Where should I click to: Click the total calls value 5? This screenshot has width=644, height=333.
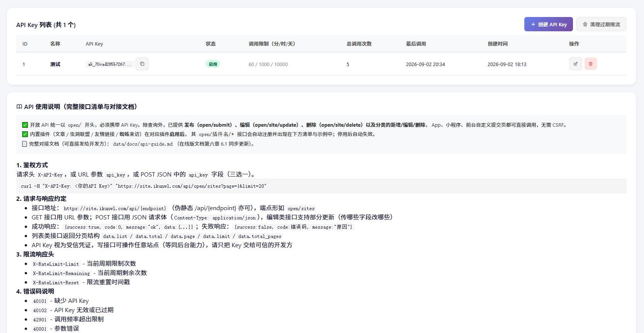(348, 64)
